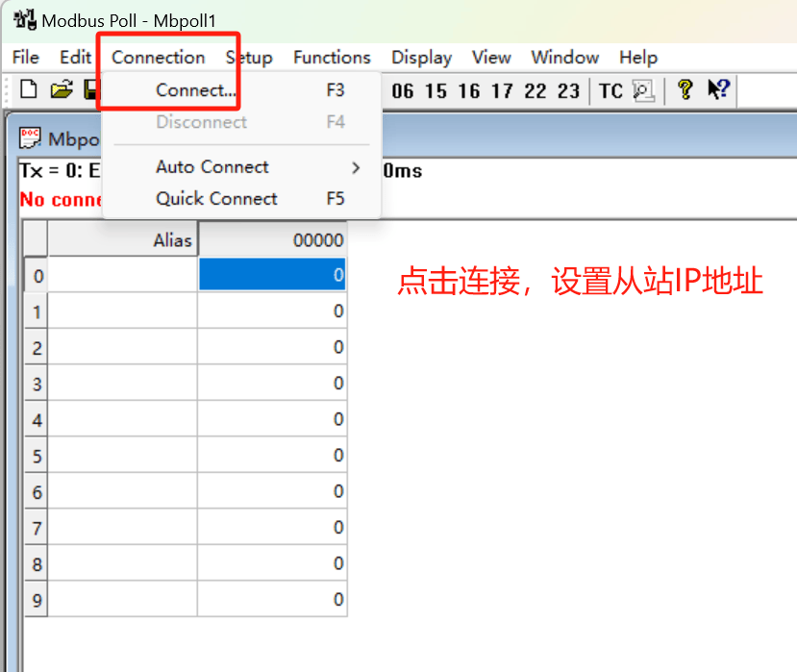
Task: Create a new document with the blank page icon
Action: [29, 90]
